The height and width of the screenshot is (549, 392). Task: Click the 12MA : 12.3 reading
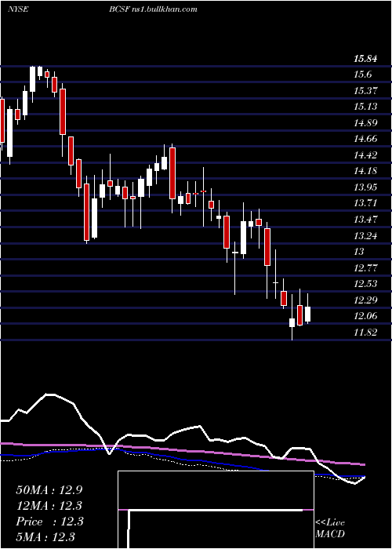click(49, 506)
